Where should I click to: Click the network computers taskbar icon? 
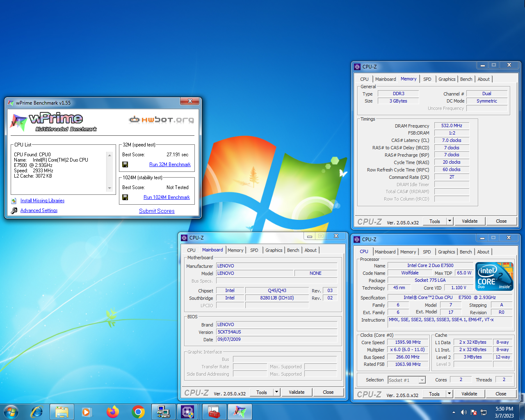[x=163, y=412]
